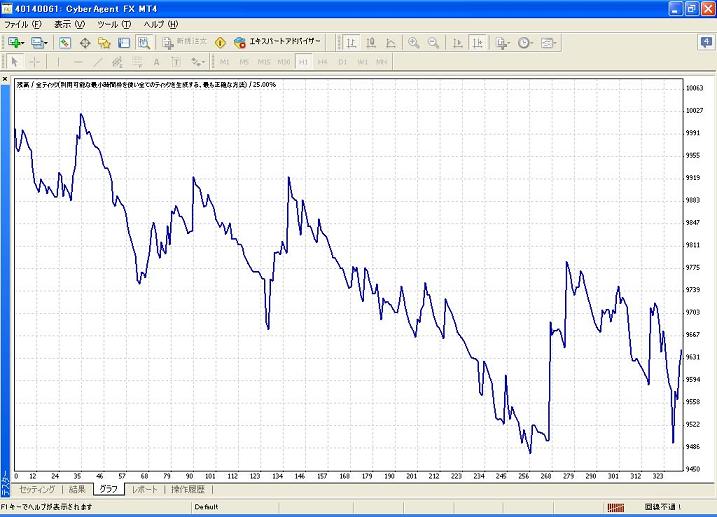Screen dimensions: 717x517
Task: Open the Profiles dropdown in toolbar
Action: (39, 43)
